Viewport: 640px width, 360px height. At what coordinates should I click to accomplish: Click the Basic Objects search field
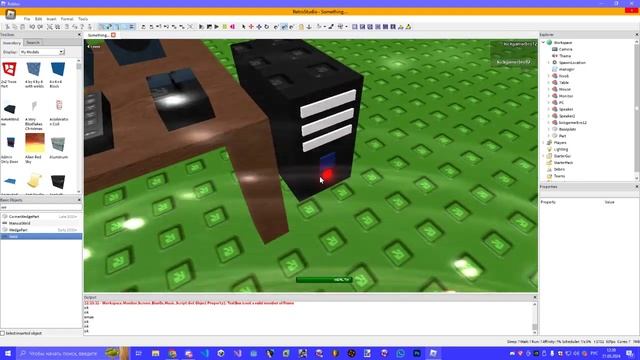(x=41, y=207)
